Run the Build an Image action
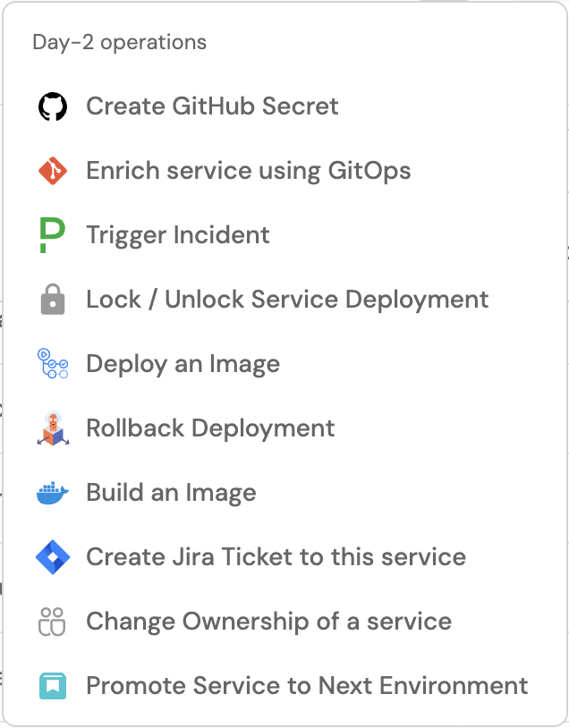 [171, 493]
